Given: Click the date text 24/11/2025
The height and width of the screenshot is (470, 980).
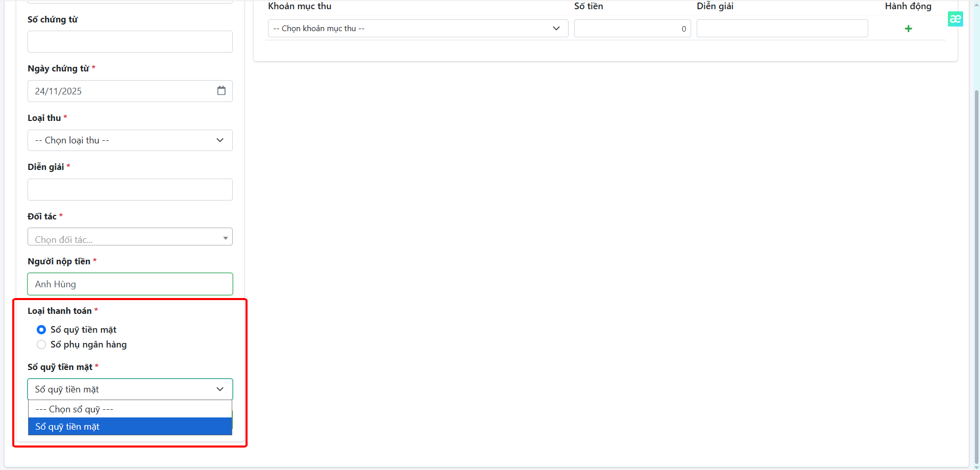Looking at the screenshot, I should 58,91.
